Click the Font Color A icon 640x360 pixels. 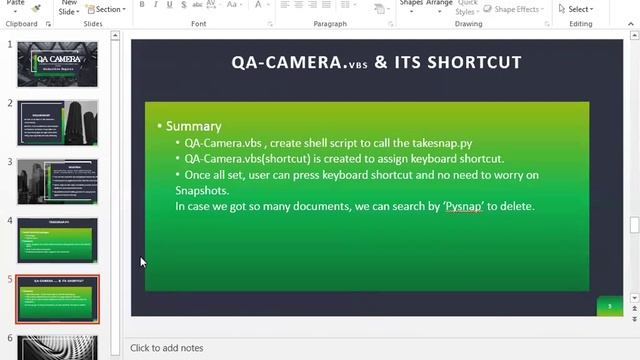(258, 4)
